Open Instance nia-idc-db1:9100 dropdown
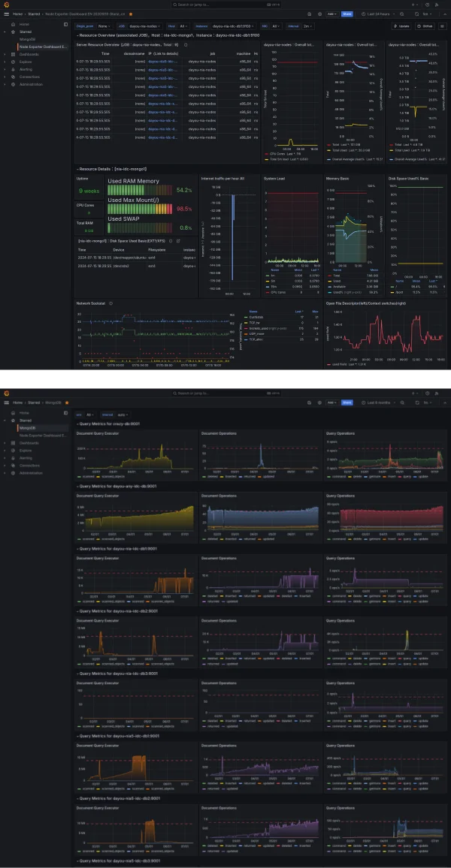Screen dimensions: 451x868 coord(234,26)
